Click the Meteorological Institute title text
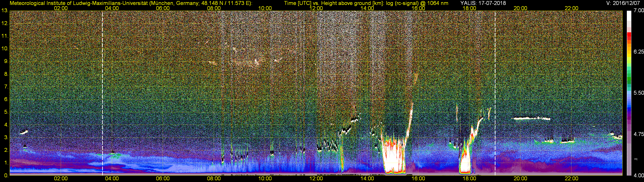This screenshot has width=644, height=182. (131, 3)
